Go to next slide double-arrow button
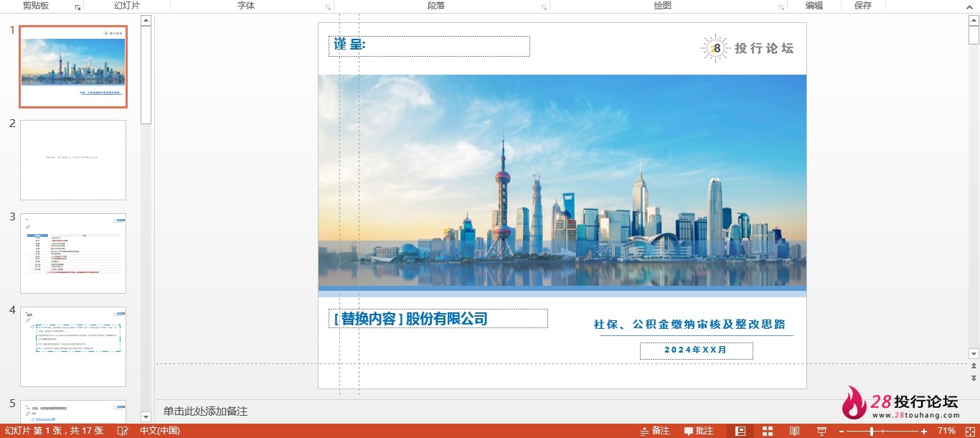The height and width of the screenshot is (438, 980). [974, 378]
